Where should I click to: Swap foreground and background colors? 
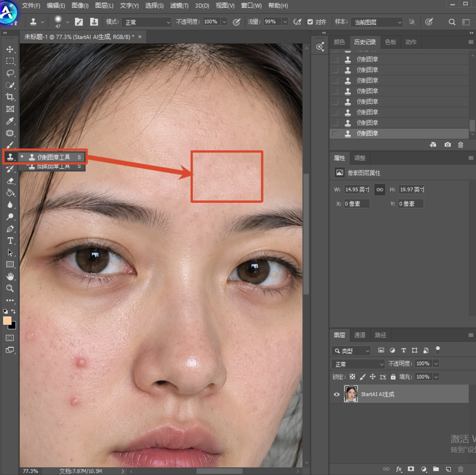click(13, 311)
